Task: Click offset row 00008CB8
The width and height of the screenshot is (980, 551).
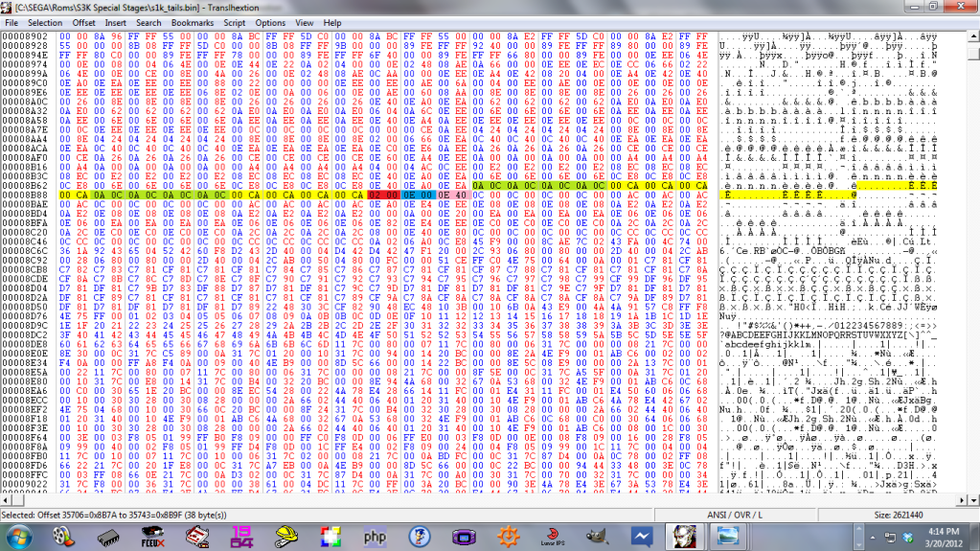Action: [x=25, y=269]
